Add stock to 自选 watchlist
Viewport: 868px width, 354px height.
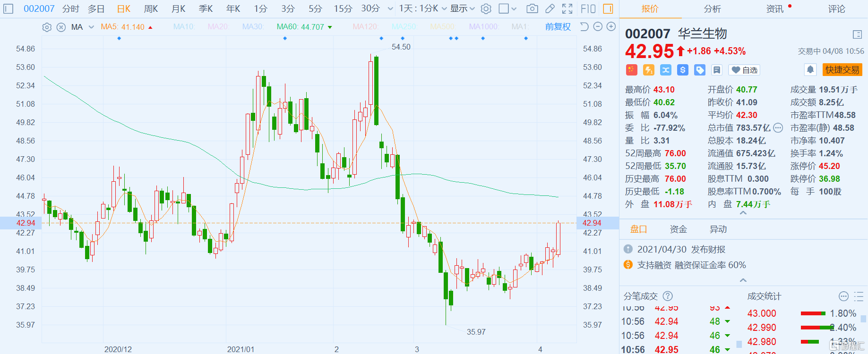[x=744, y=70]
